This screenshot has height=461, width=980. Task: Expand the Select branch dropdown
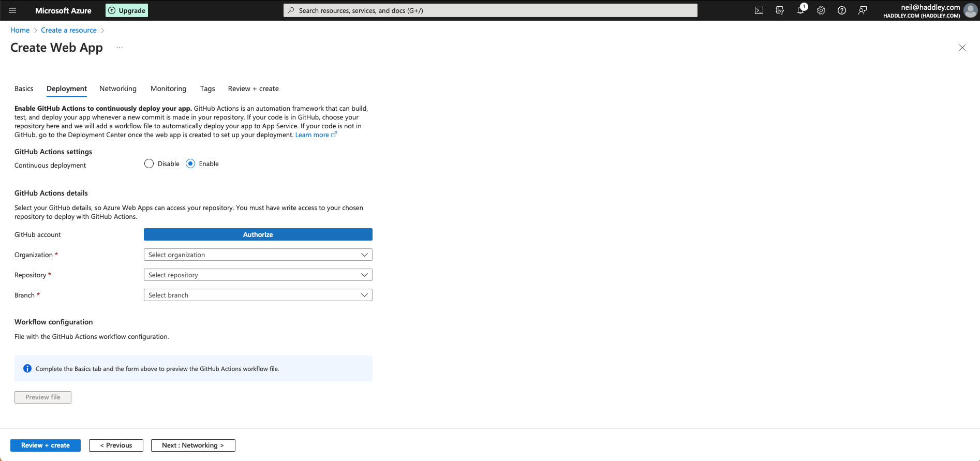(x=258, y=295)
